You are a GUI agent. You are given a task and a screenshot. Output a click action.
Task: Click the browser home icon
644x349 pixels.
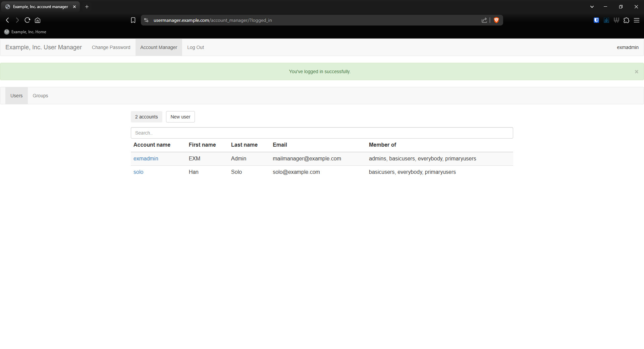pyautogui.click(x=38, y=20)
